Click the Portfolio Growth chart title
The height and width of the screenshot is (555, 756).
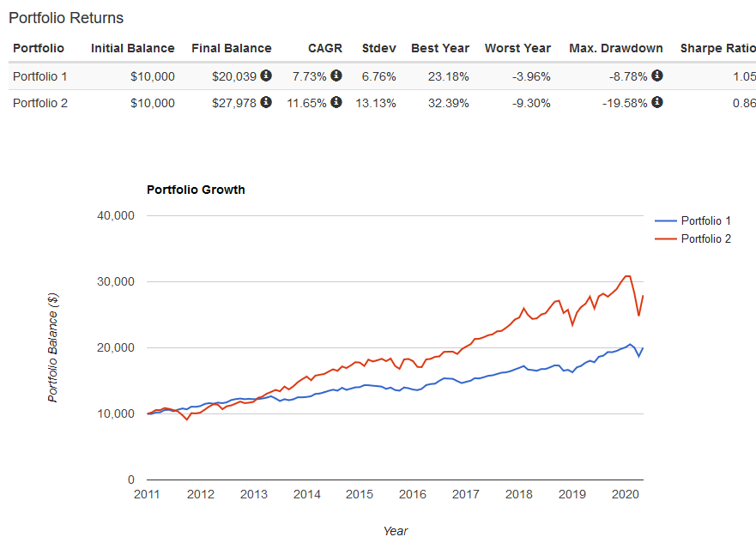pyautogui.click(x=196, y=190)
